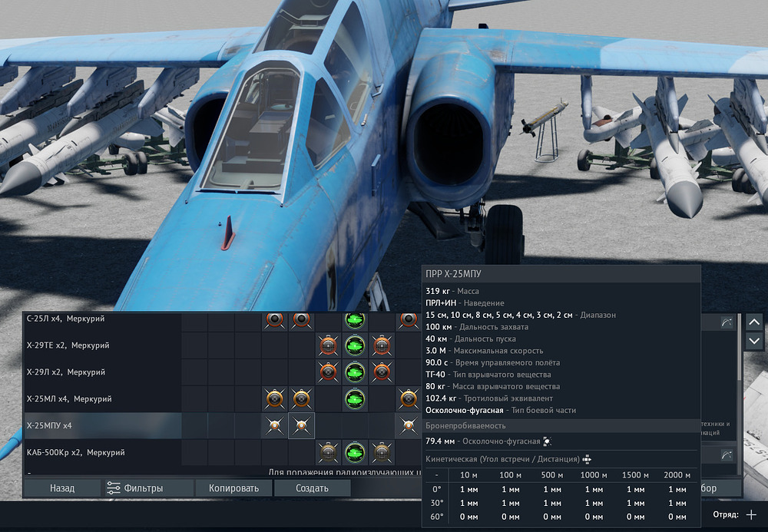768x532 pixels.
Task: Click 40 км Дальность пуска line
Action: coord(470,339)
